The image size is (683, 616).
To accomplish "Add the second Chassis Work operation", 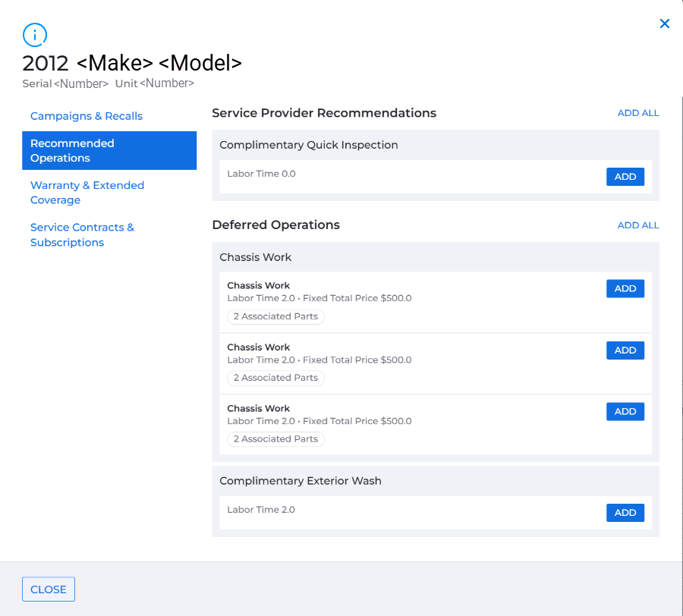I will click(625, 350).
